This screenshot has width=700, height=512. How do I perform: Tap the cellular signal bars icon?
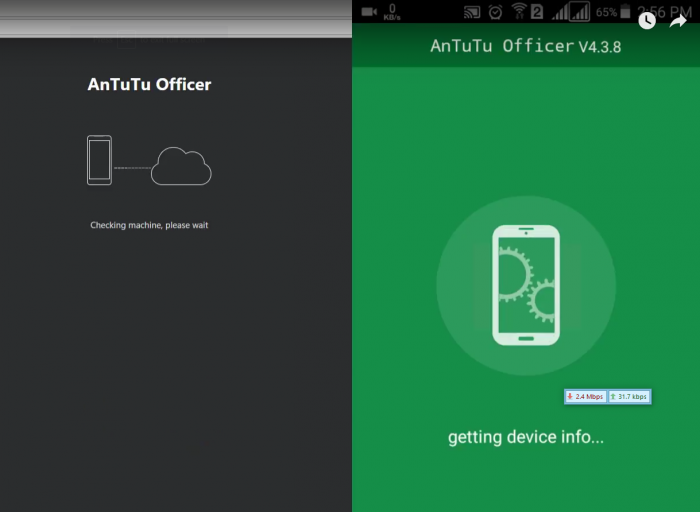click(x=571, y=12)
